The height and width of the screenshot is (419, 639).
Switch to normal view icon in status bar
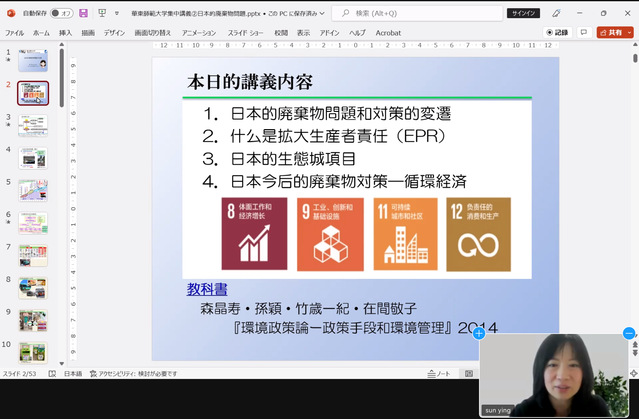coord(469,373)
